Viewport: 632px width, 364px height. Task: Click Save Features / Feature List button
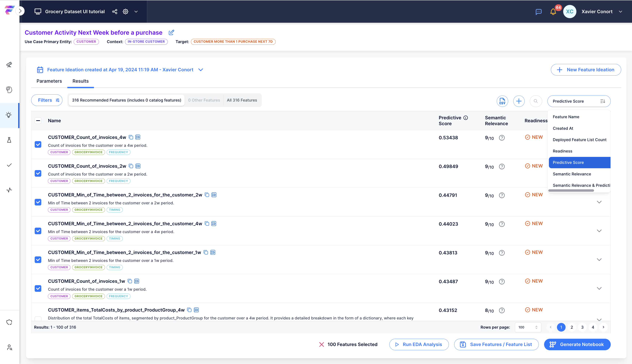[x=496, y=345]
